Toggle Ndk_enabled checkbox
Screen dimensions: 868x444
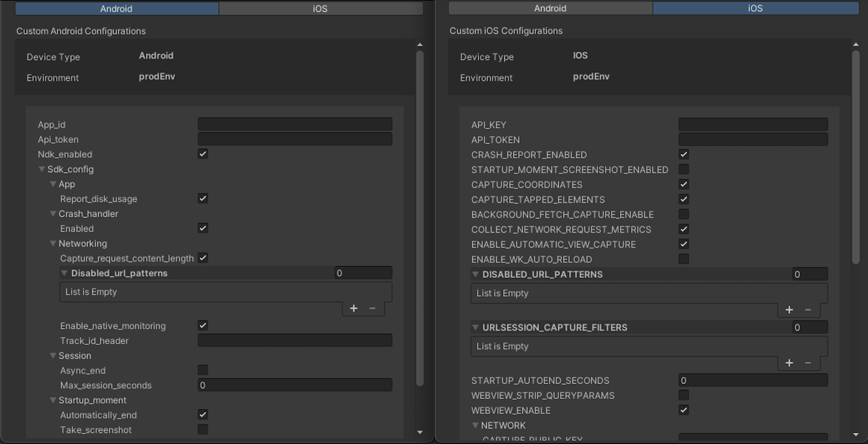pos(203,154)
